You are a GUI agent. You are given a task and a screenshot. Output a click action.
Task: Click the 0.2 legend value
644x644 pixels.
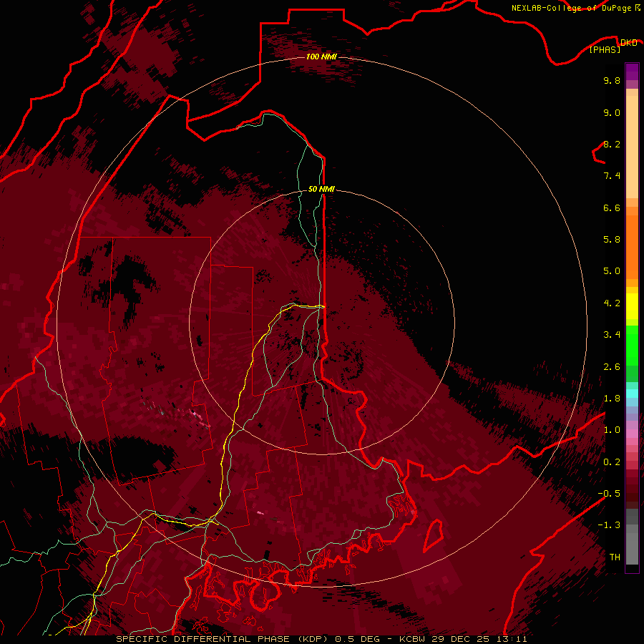click(x=612, y=462)
